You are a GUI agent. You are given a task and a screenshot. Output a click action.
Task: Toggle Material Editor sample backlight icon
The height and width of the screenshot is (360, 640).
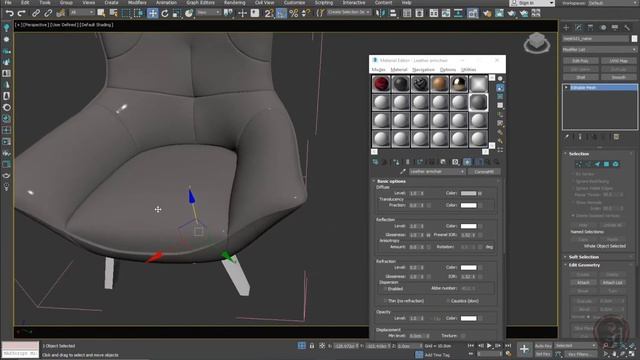click(500, 88)
